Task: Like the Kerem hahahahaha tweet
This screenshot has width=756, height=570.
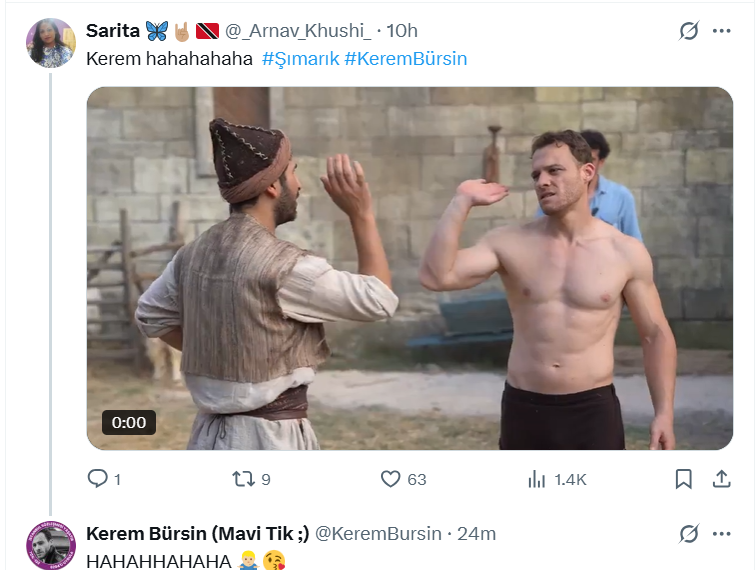Action: pyautogui.click(x=391, y=479)
